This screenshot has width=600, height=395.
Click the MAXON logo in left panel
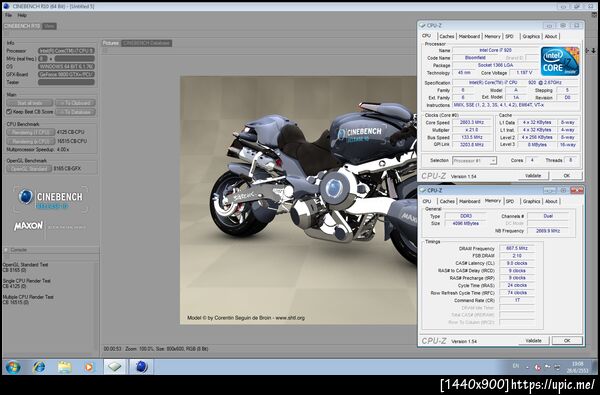pos(29,226)
